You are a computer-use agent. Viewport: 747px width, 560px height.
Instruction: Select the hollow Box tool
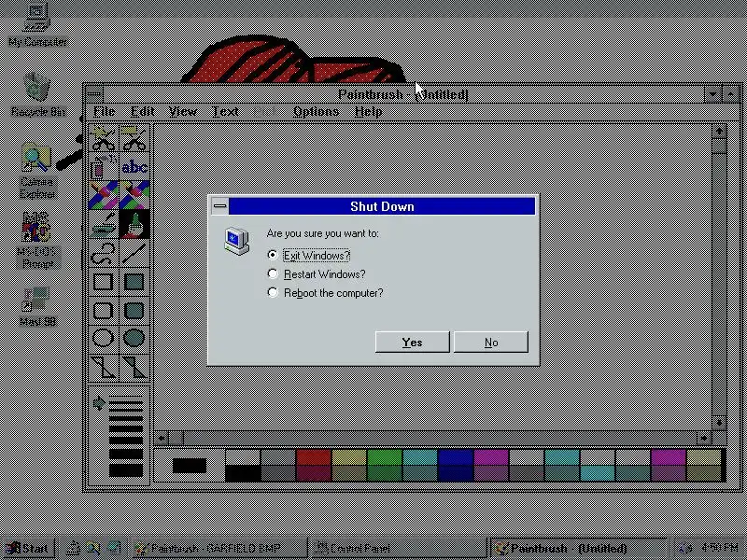point(104,282)
